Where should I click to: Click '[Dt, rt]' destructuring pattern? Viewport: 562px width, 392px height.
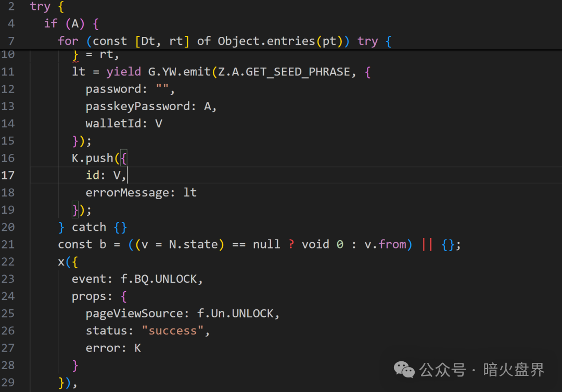(162, 41)
